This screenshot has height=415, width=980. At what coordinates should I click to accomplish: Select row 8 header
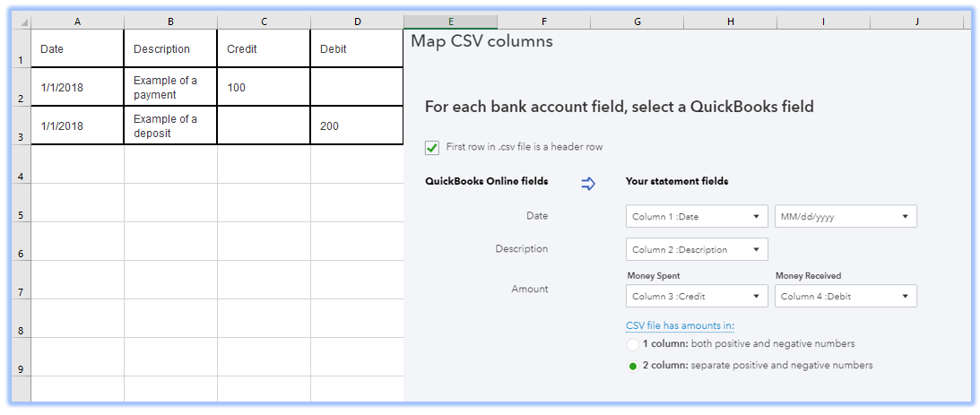(x=22, y=319)
